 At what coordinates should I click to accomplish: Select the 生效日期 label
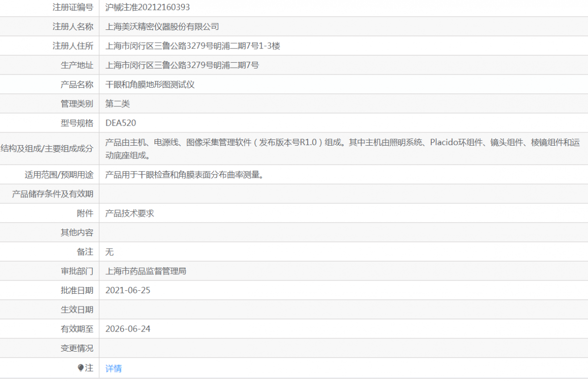click(77, 310)
